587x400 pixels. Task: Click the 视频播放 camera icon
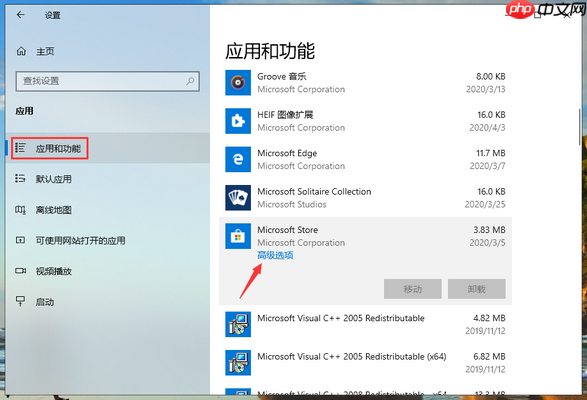(x=20, y=271)
